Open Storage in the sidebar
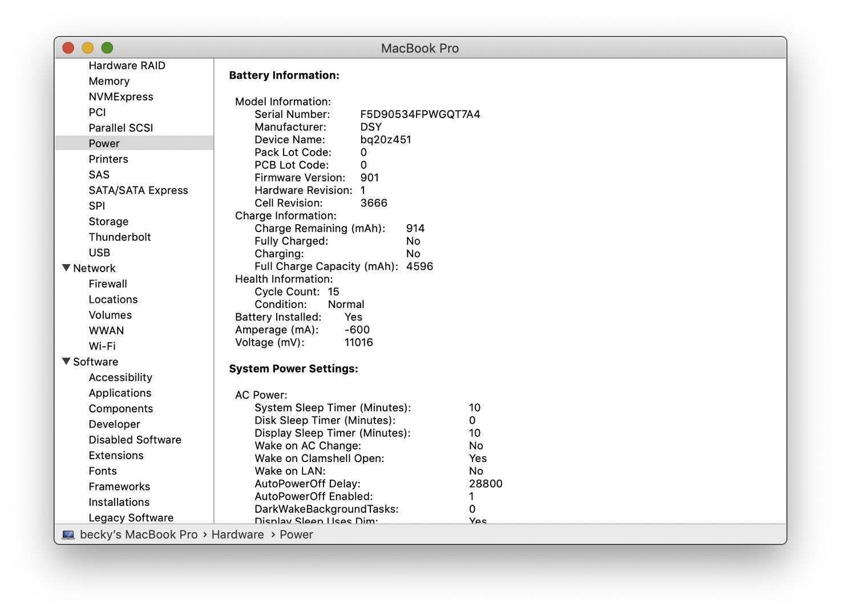The image size is (841, 616). click(x=108, y=221)
